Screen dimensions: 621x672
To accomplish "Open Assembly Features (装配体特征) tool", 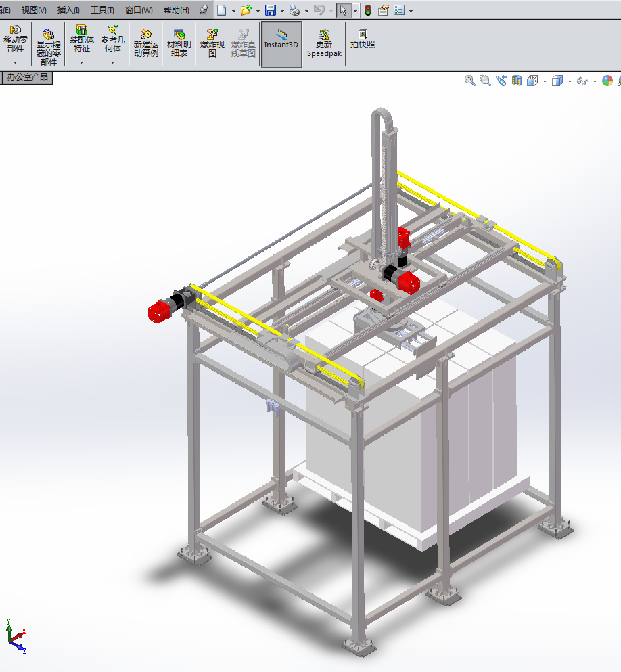I will (82, 39).
